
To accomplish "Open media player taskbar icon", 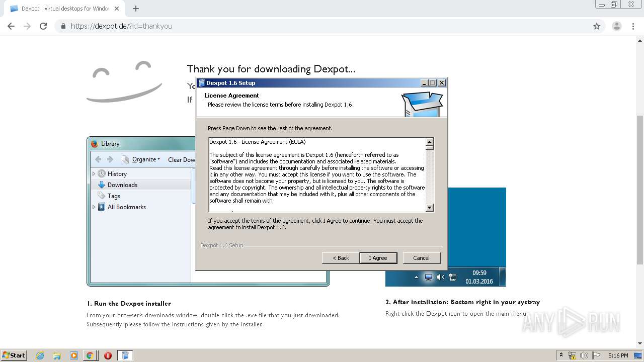I will (x=73, y=355).
